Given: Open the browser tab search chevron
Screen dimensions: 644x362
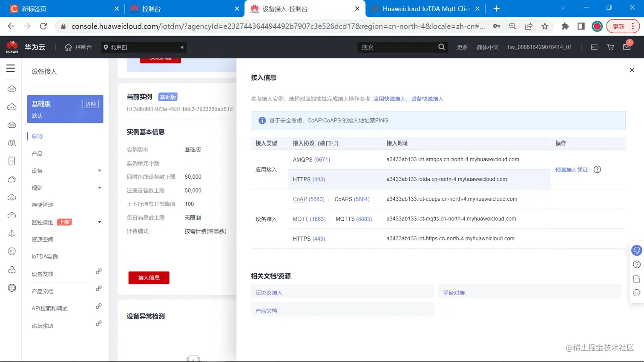Looking at the screenshot, I should pos(563,8).
